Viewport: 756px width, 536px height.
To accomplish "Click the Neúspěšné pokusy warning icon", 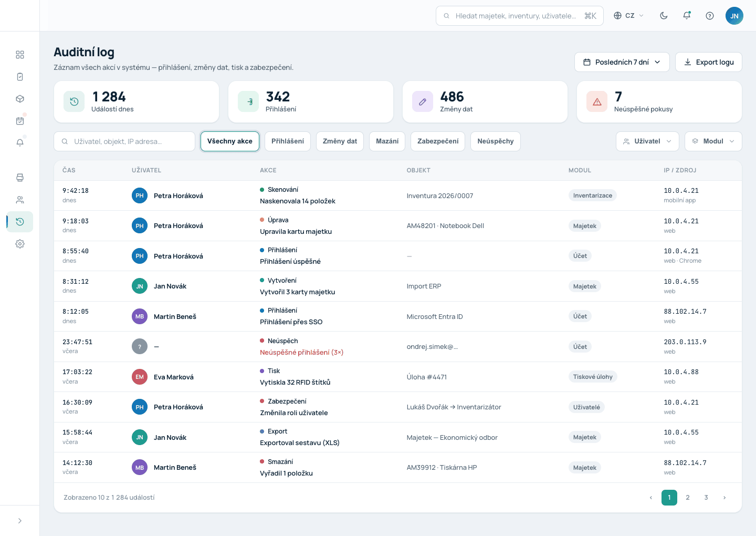I will pyautogui.click(x=597, y=102).
